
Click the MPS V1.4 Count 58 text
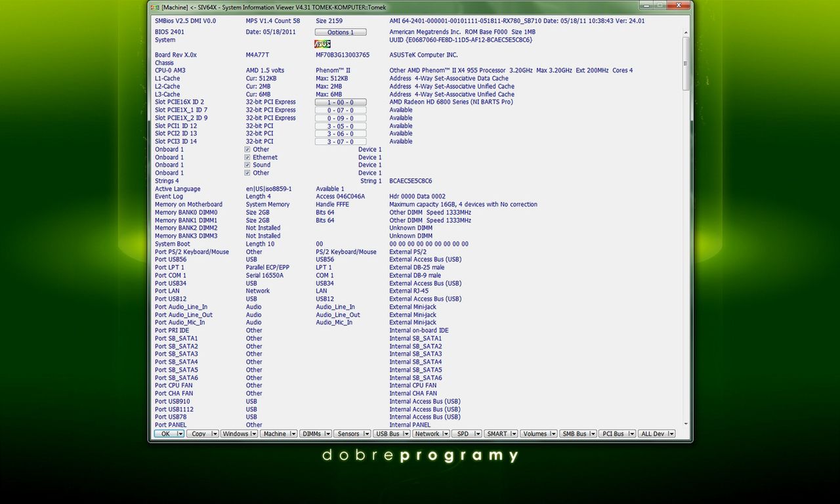tap(273, 21)
